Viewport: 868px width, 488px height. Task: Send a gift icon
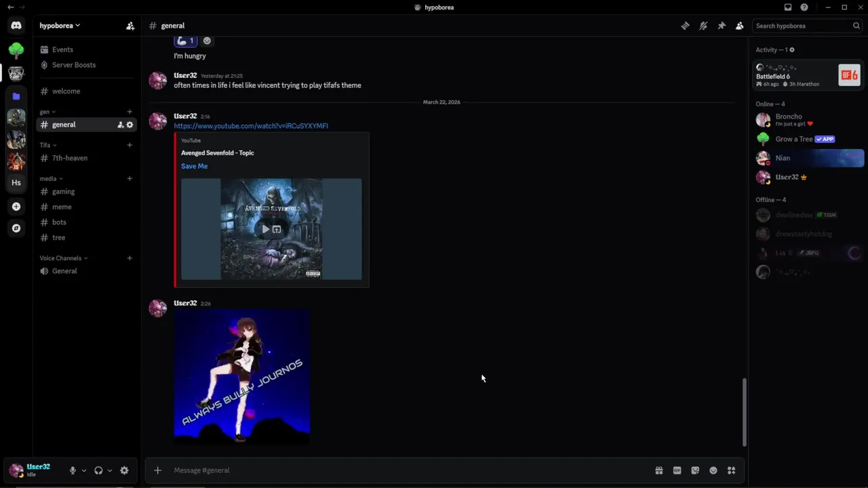[658, 470]
